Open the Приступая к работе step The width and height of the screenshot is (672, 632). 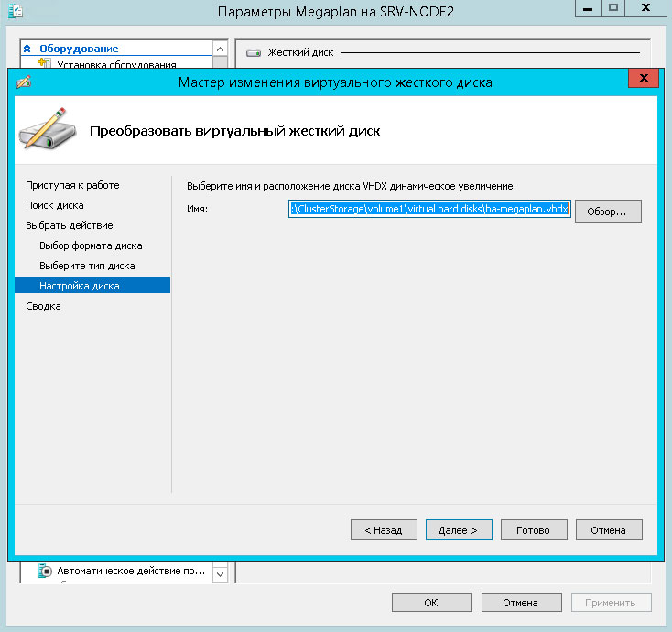pos(72,185)
